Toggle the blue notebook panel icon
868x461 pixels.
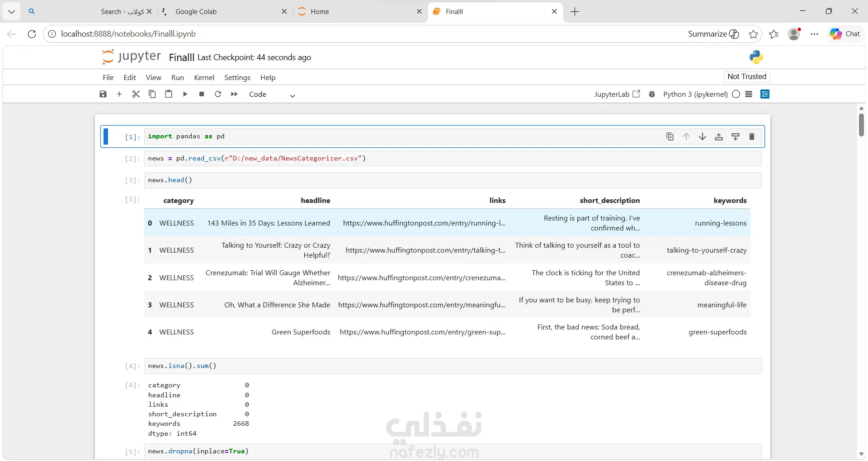[x=765, y=94]
